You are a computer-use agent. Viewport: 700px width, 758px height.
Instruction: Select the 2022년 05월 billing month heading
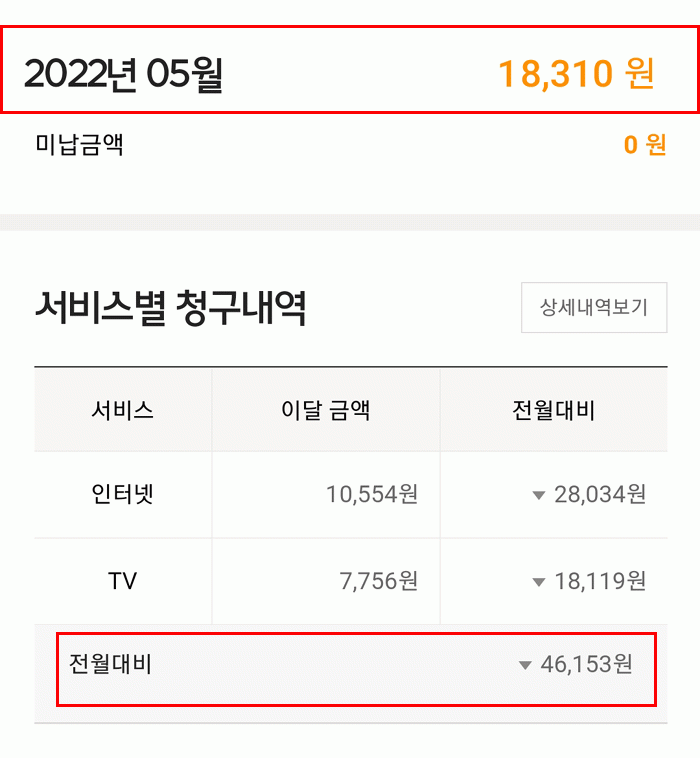click(123, 75)
